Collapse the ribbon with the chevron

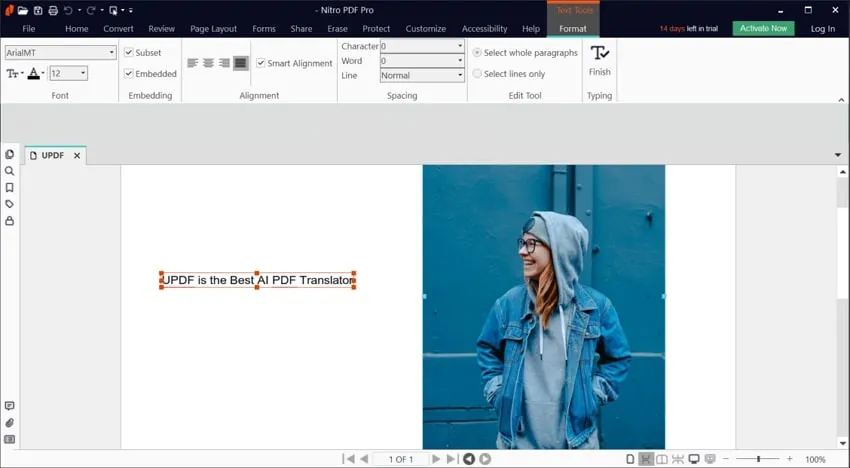point(841,100)
